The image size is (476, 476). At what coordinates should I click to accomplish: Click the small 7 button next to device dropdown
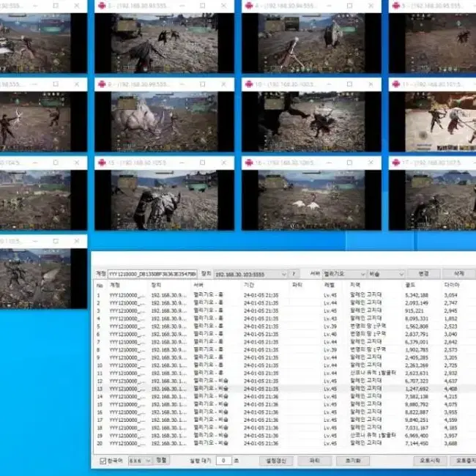pyautogui.click(x=294, y=274)
